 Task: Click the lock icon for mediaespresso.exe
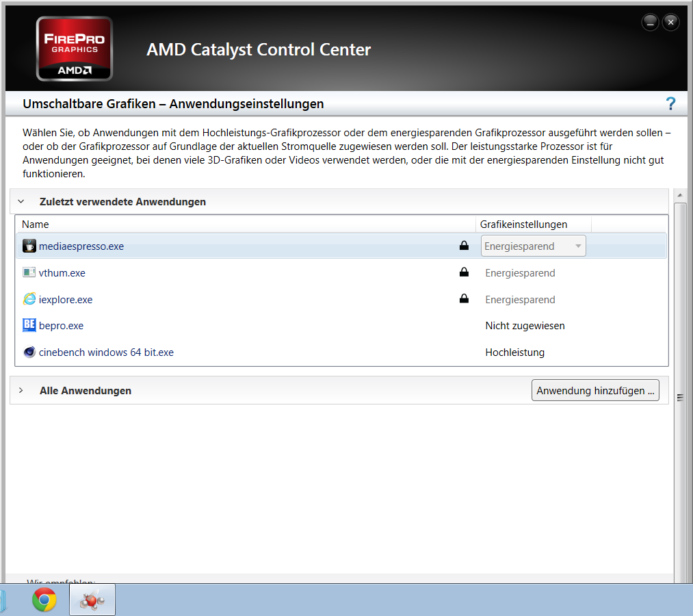(x=464, y=246)
